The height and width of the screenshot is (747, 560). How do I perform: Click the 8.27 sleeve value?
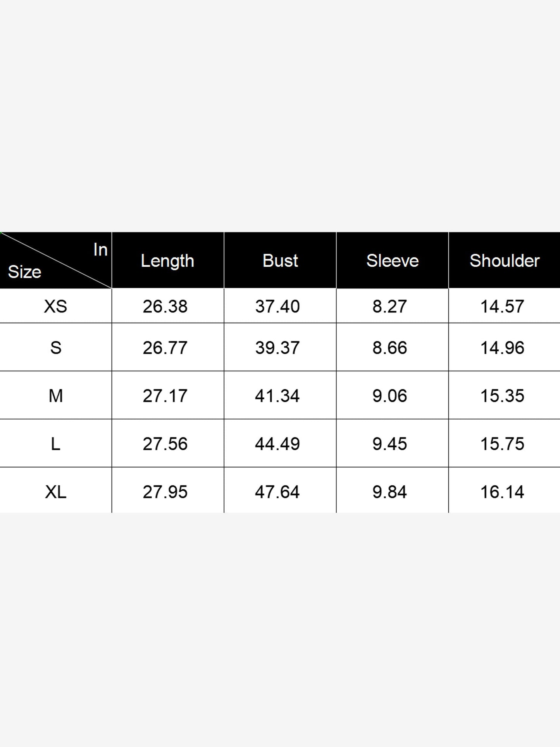(x=389, y=306)
